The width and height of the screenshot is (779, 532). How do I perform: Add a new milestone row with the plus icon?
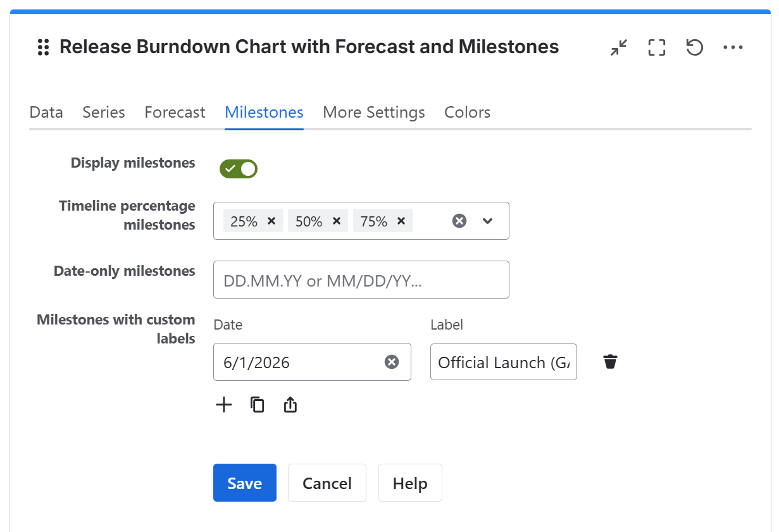(224, 404)
